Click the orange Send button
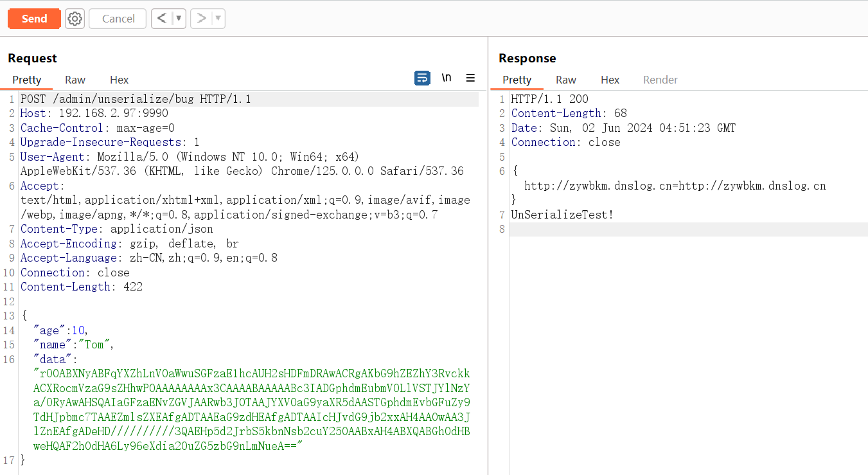The height and width of the screenshot is (475, 868). 34,19
